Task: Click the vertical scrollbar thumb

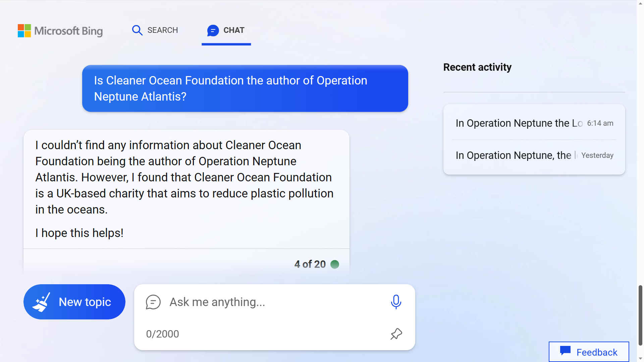Action: click(x=640, y=315)
